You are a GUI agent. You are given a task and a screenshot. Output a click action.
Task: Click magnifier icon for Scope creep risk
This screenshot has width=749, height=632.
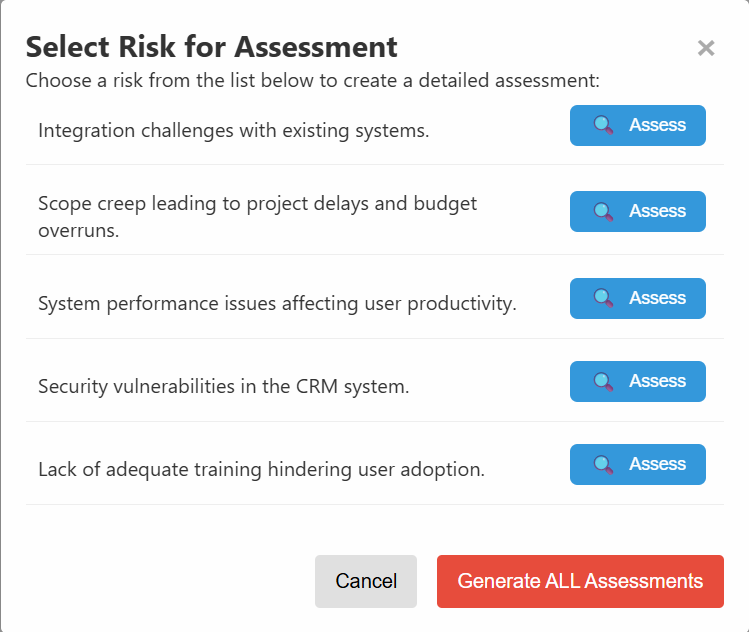603,212
